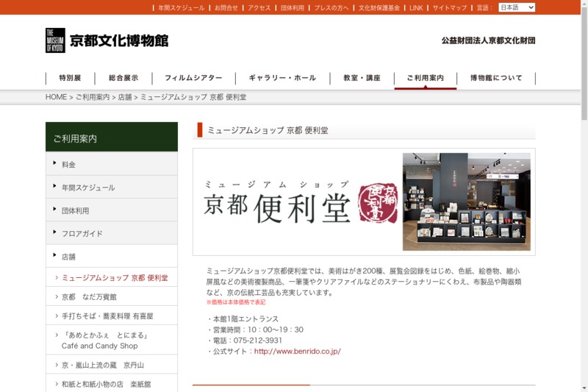Select 特別展 in main navigation
588x392 pixels.
pos(71,78)
